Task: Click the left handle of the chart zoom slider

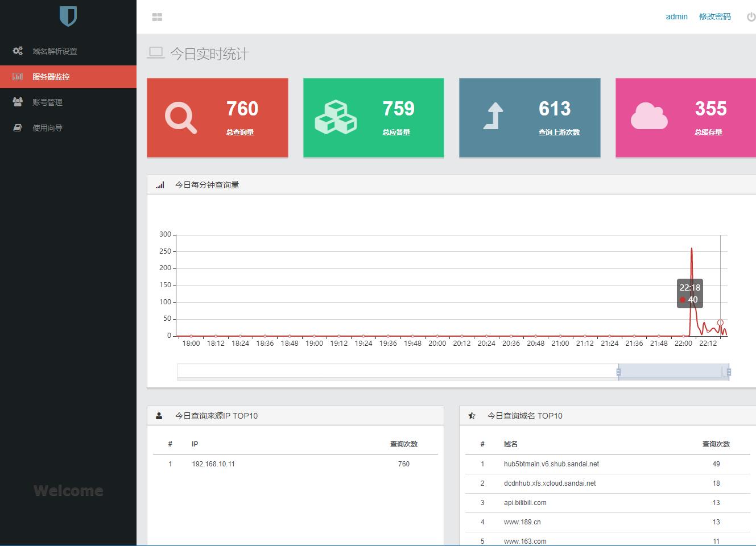Action: point(618,372)
